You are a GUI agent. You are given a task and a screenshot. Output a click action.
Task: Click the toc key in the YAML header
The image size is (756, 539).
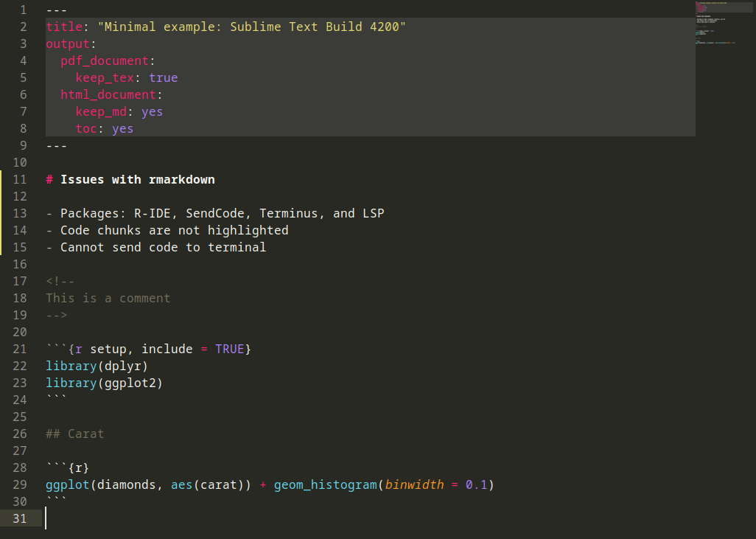click(x=86, y=129)
